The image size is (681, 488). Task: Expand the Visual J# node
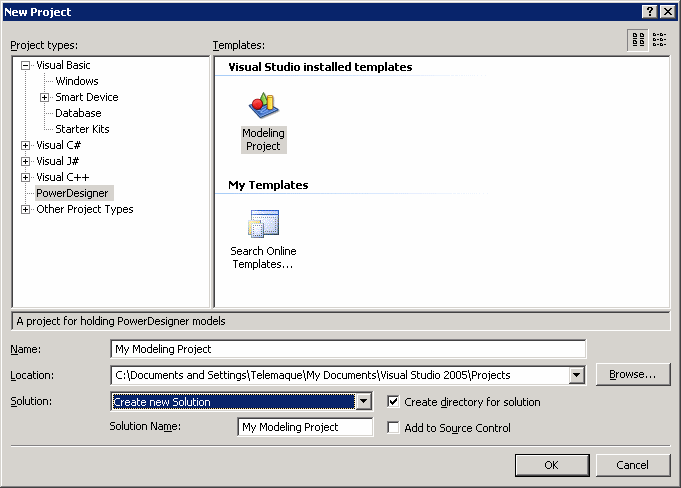(26, 162)
